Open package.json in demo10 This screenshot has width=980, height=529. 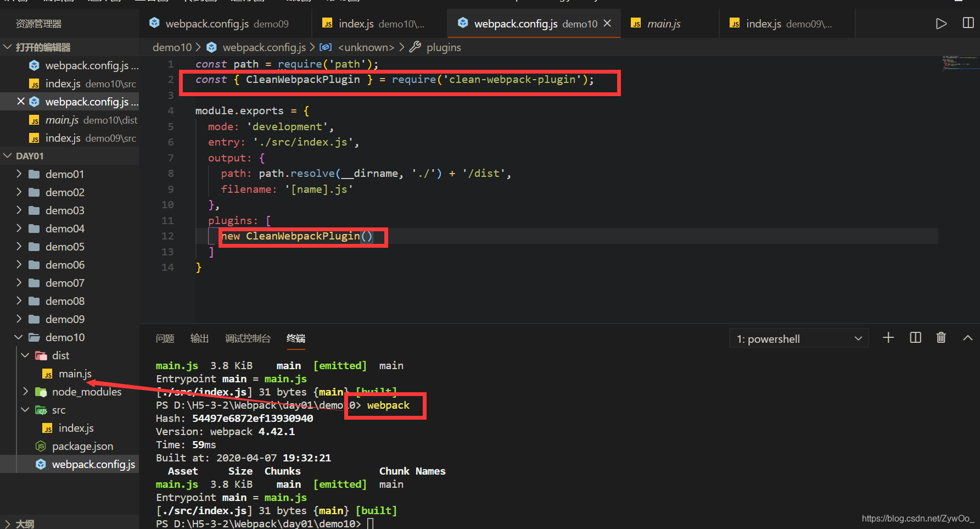pyautogui.click(x=69, y=446)
